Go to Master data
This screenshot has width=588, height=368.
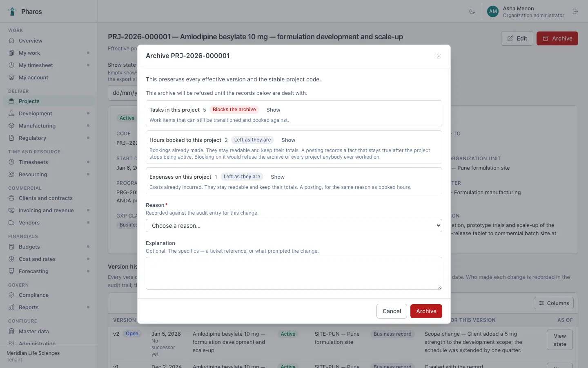(x=34, y=332)
